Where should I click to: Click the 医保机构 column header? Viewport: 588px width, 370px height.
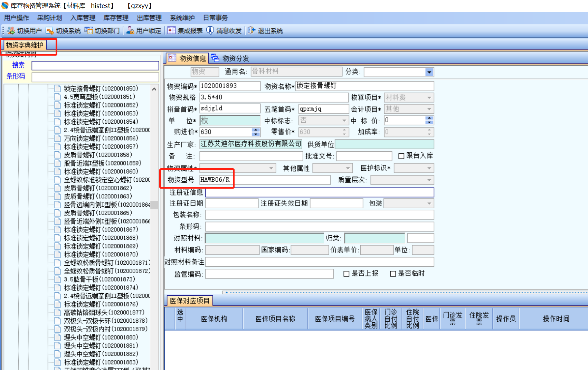coord(214,319)
